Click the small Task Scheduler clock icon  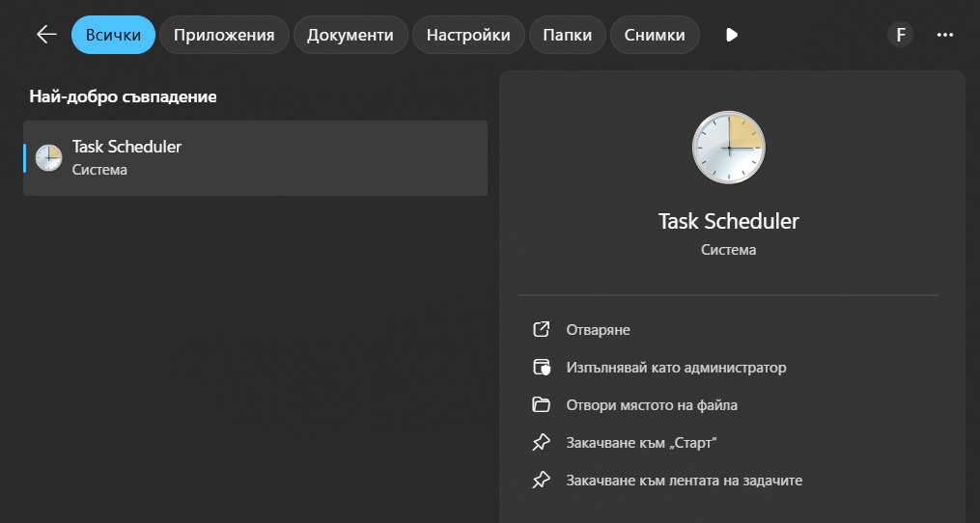48,158
